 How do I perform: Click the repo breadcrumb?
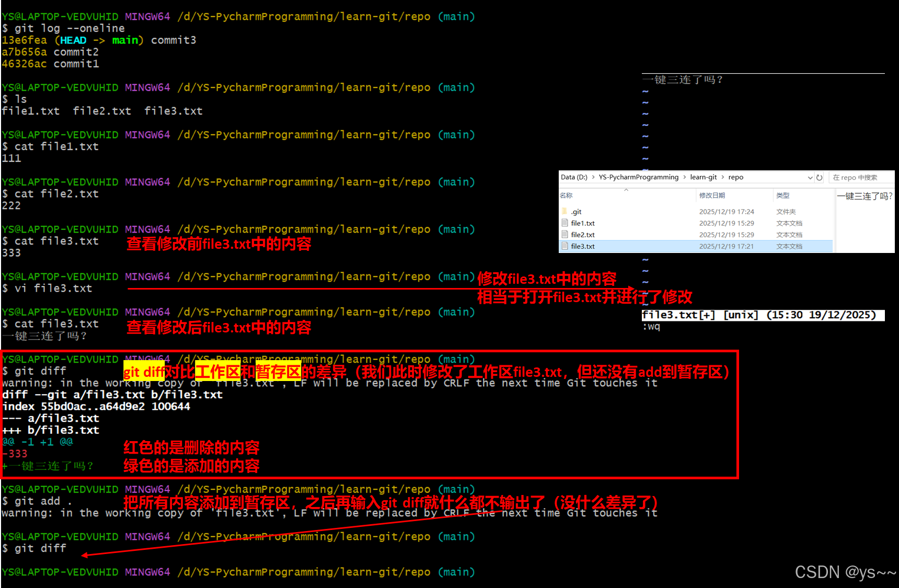coord(736,177)
